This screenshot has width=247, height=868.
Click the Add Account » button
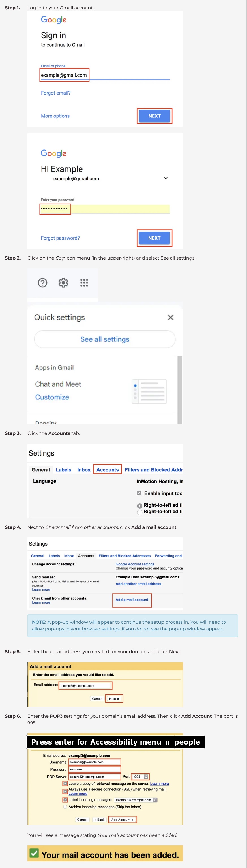coord(122,820)
